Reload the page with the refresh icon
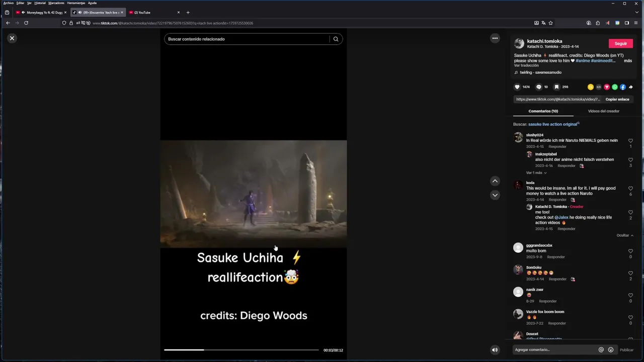Viewport: 644px width, 362px height. pos(26,23)
